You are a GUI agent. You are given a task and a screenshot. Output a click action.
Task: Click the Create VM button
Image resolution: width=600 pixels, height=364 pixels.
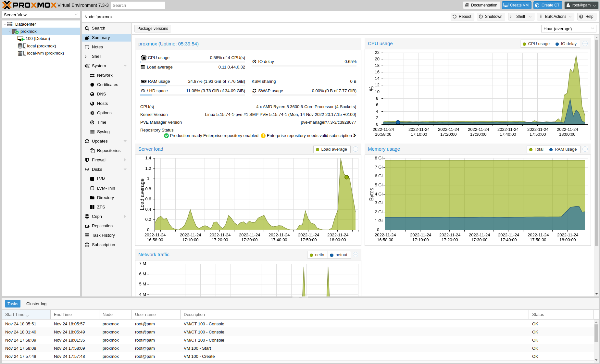517,5
